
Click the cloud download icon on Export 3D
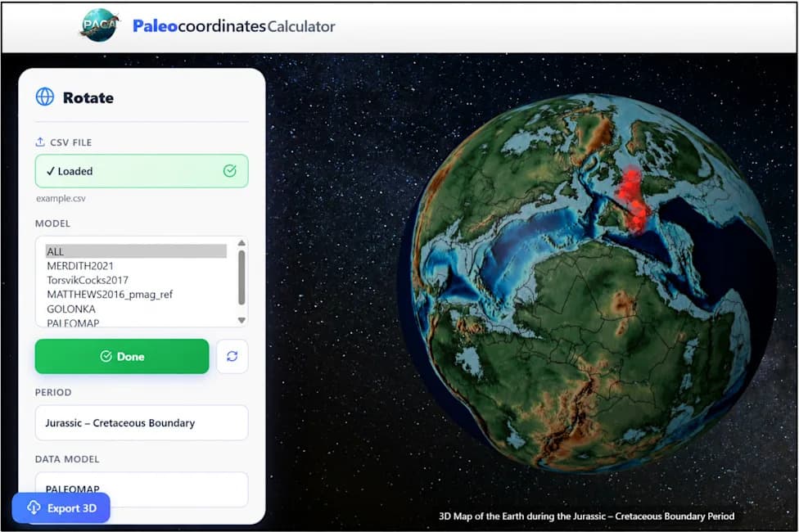[34, 507]
